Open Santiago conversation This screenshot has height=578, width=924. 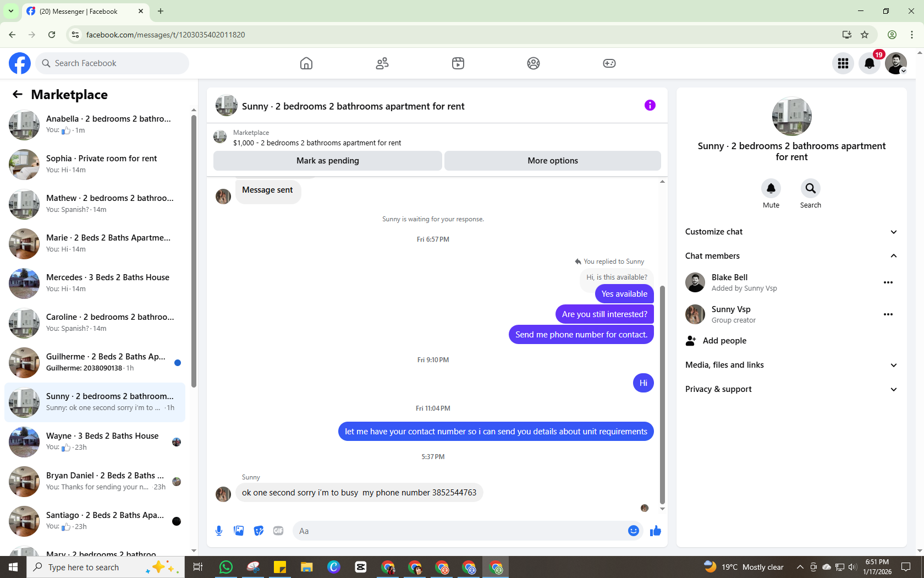tap(95, 521)
